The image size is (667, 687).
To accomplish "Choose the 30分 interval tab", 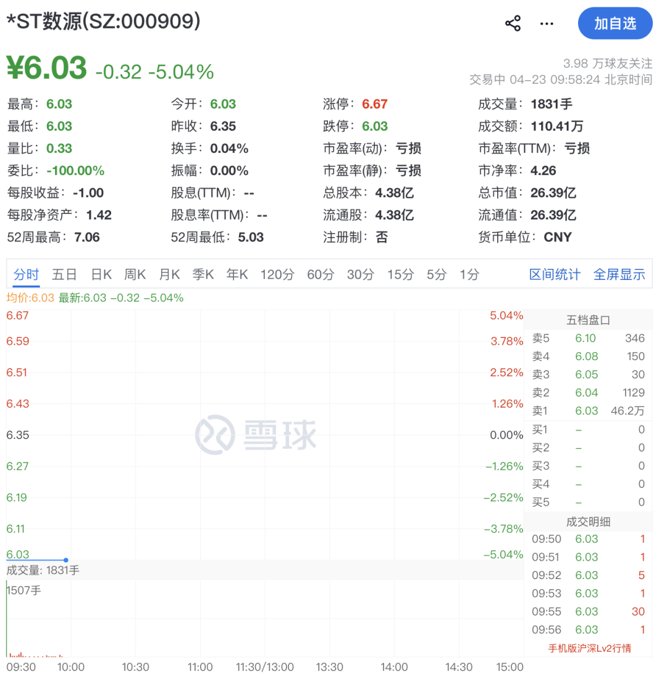I will click(x=360, y=274).
